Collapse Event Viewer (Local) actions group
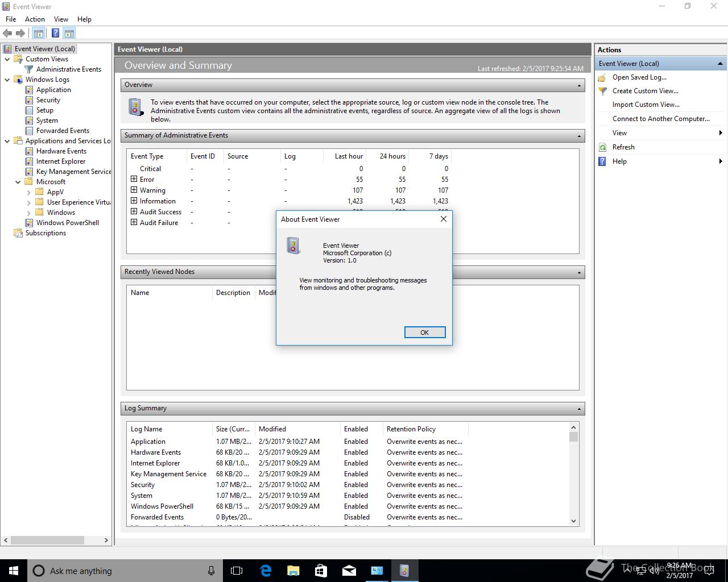This screenshot has width=728, height=582. (x=720, y=64)
